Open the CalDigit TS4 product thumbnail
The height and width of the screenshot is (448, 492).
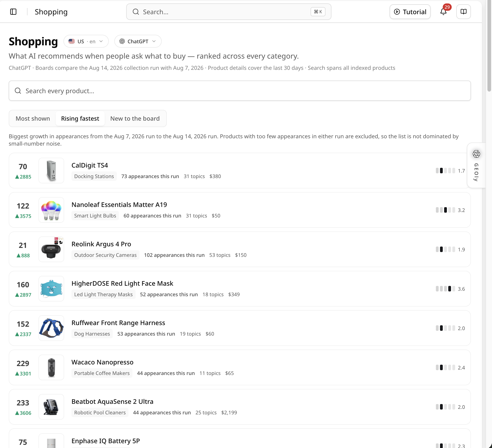(51, 171)
